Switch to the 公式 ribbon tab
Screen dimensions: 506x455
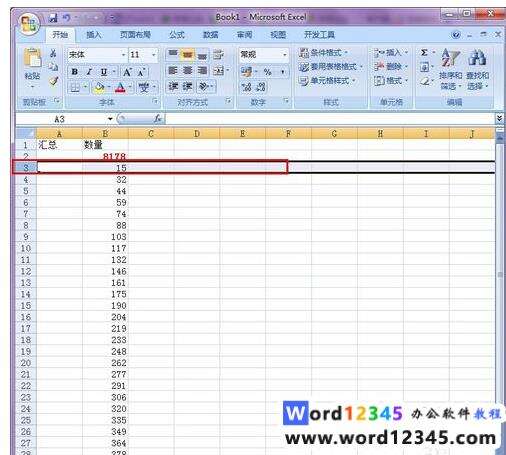(177, 35)
